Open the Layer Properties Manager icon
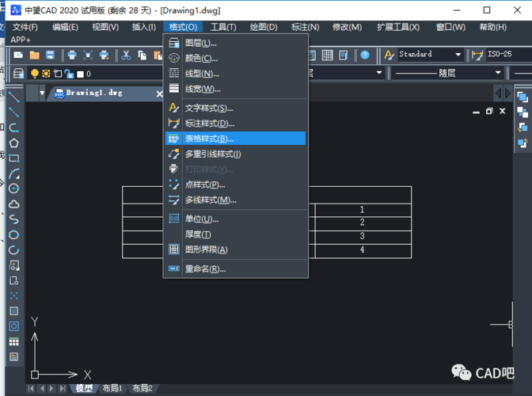This screenshot has height=396, width=532. tap(18, 74)
